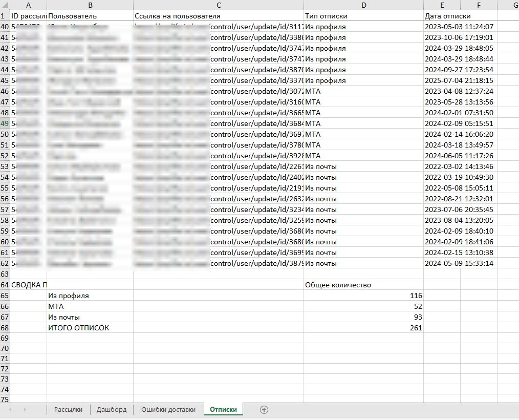
Task: Switch to the Рассылки sheet tab
Action: pyautogui.click(x=68, y=409)
